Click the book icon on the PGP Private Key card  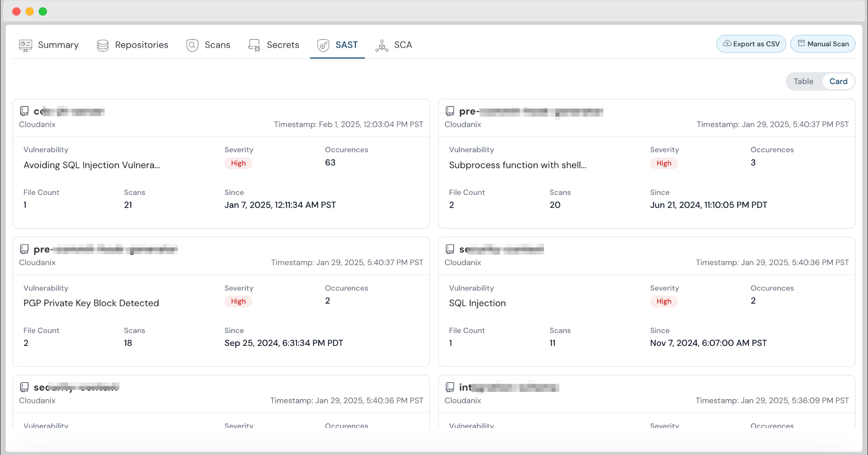pos(24,249)
